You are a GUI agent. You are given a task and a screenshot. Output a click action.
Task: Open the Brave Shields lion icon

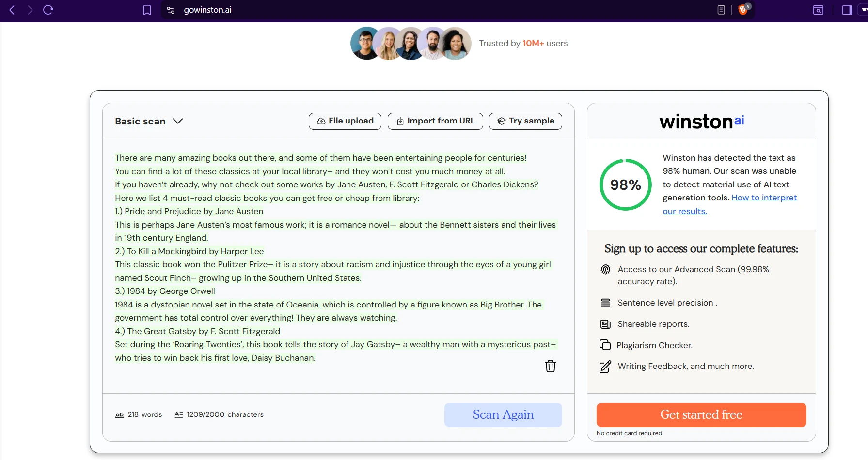[x=742, y=10]
